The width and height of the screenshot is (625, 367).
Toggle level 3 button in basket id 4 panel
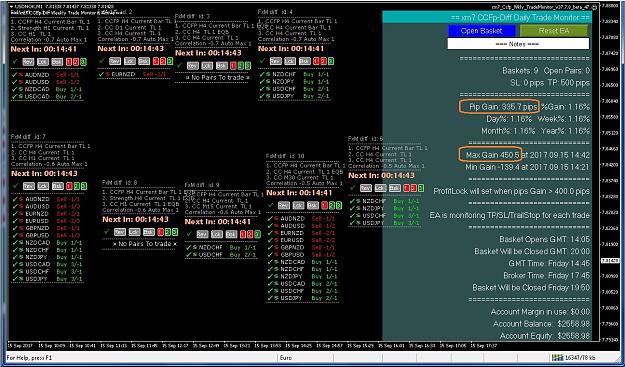[x=331, y=61]
